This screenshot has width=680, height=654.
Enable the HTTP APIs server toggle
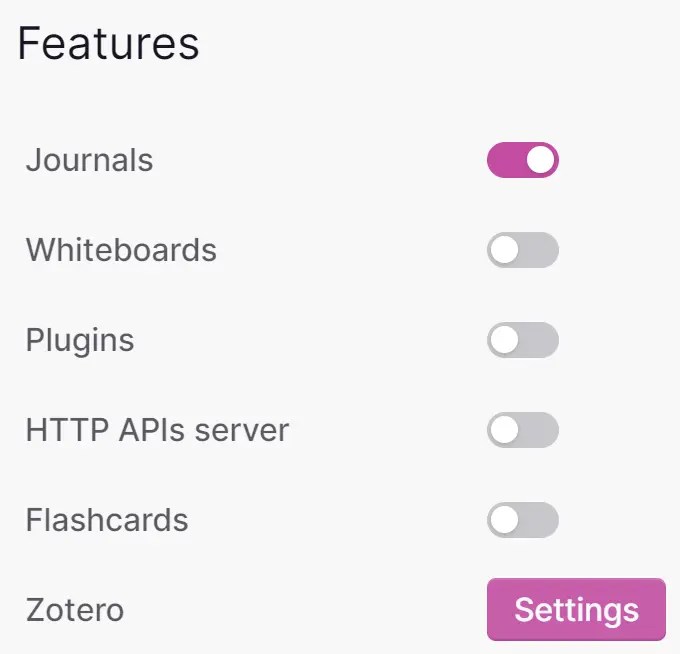[522, 430]
